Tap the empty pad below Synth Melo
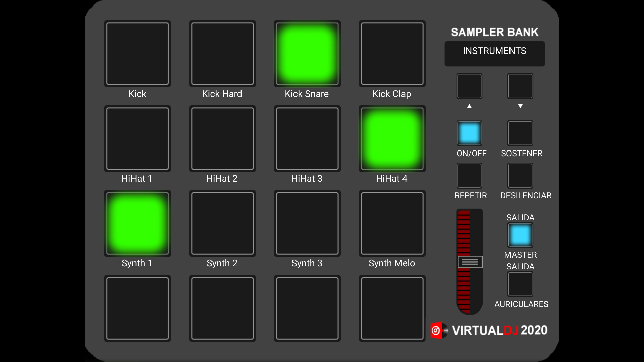The height and width of the screenshot is (362, 644). (392, 308)
